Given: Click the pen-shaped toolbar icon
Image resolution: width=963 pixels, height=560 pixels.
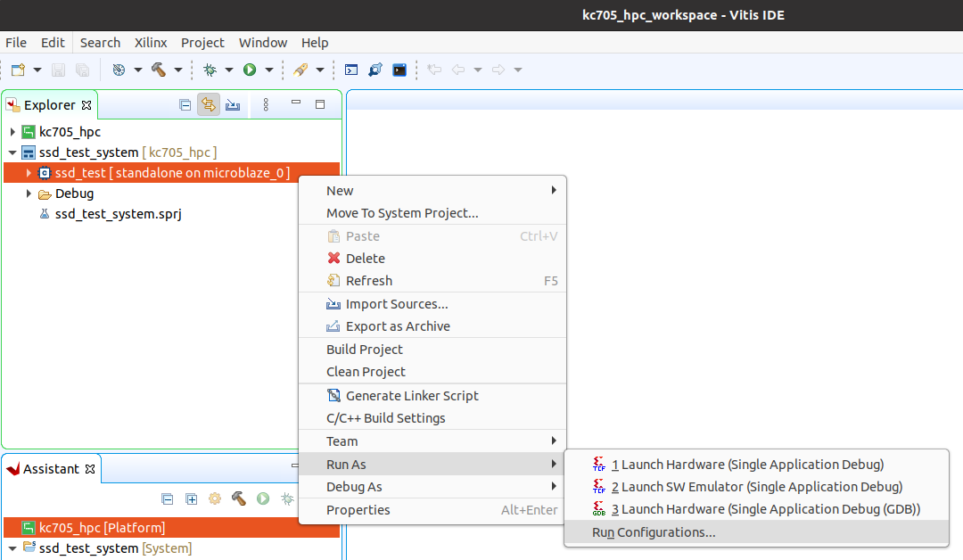Looking at the screenshot, I should [300, 70].
